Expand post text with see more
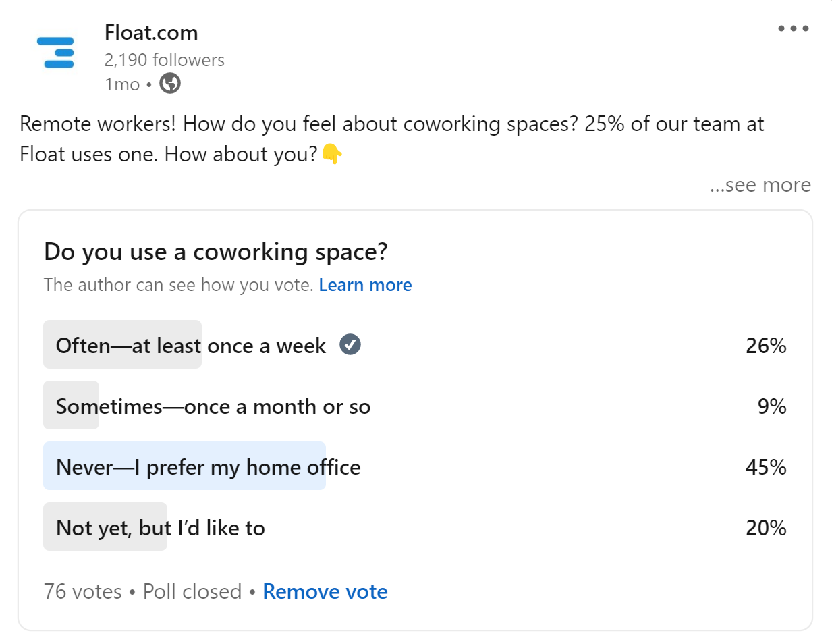This screenshot has width=832, height=644. (760, 185)
